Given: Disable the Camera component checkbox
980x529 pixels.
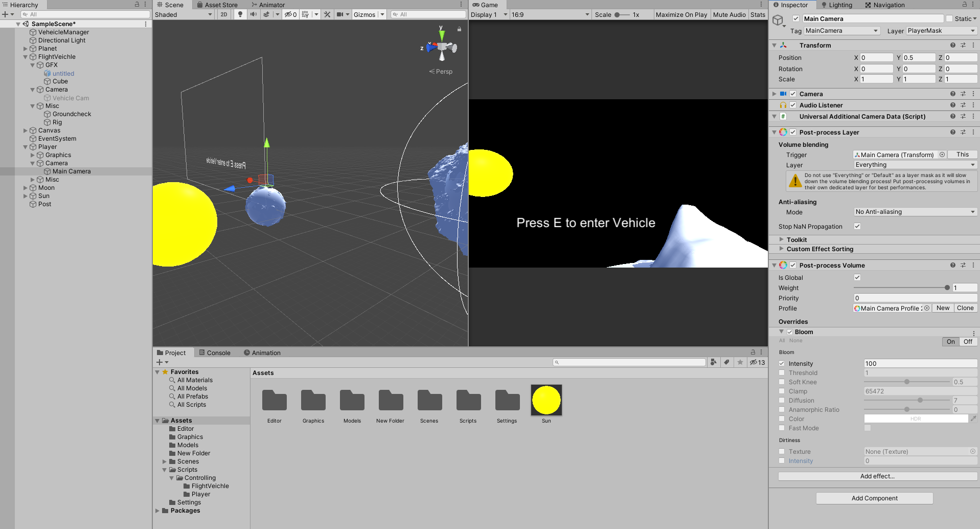Looking at the screenshot, I should [x=793, y=94].
